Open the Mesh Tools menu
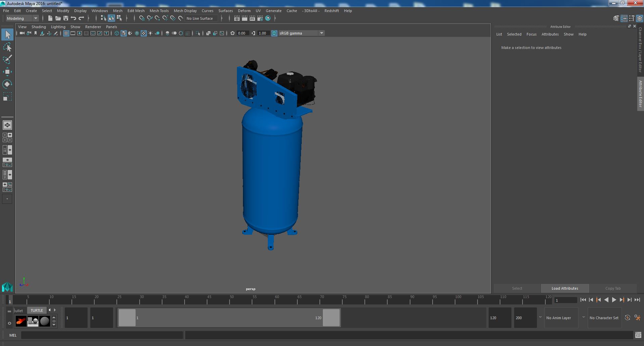 tap(159, 11)
